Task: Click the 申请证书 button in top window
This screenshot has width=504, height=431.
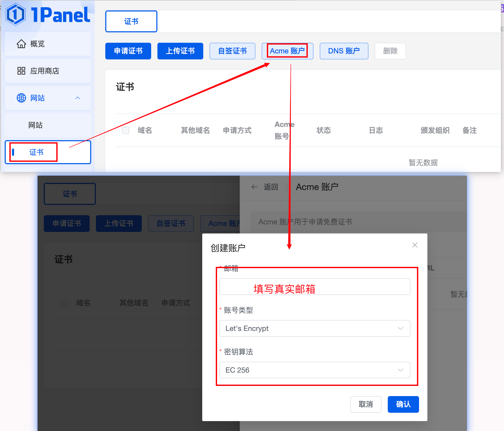Action: pyautogui.click(x=128, y=51)
